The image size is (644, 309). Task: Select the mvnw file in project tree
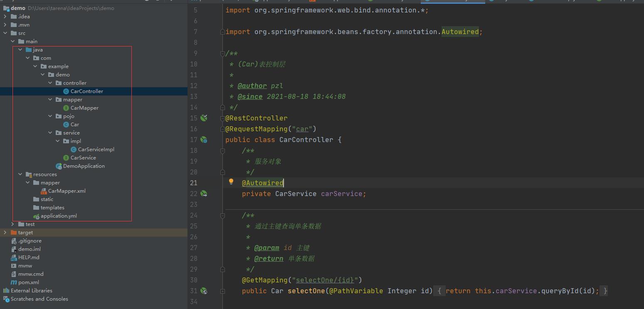pos(94,266)
